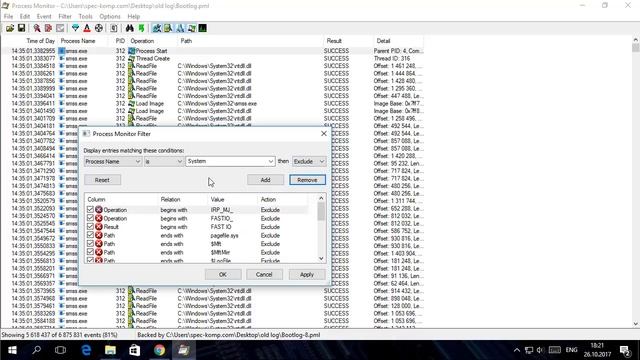The image size is (640, 360).
Task: Toggle Show Network Activity toolbar icon
Action: pos(180,28)
